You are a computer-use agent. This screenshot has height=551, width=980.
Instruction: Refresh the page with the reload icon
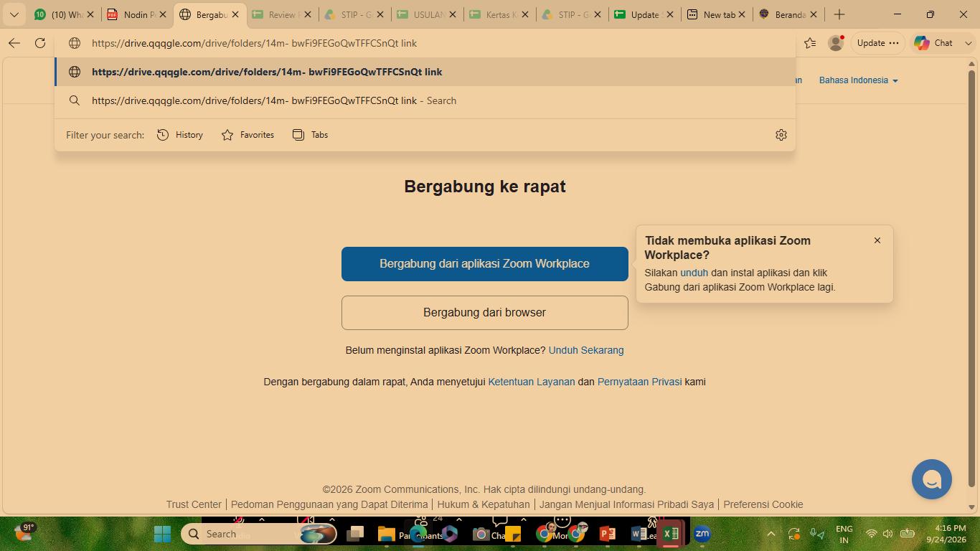click(x=40, y=43)
